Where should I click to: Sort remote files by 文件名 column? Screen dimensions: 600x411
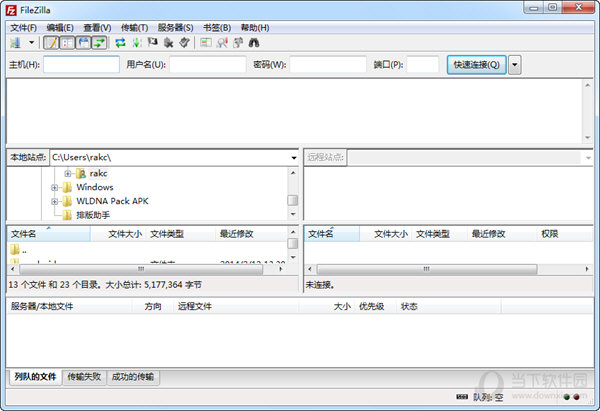pos(332,233)
